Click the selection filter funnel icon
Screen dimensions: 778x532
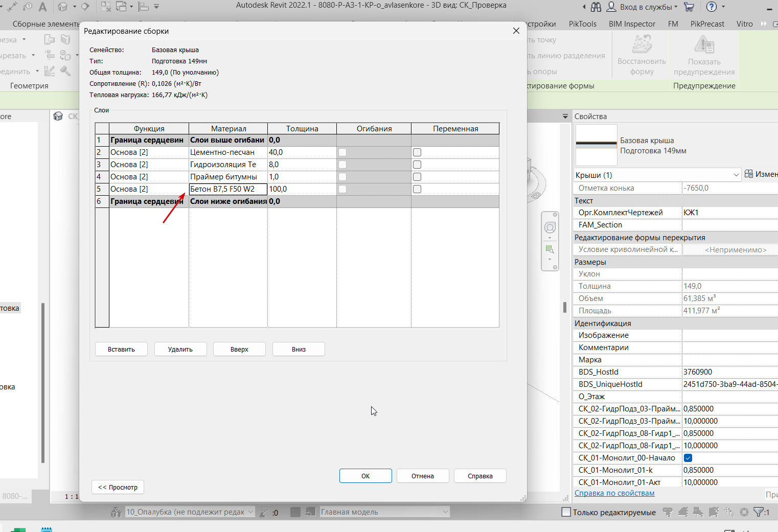pyautogui.click(x=759, y=512)
